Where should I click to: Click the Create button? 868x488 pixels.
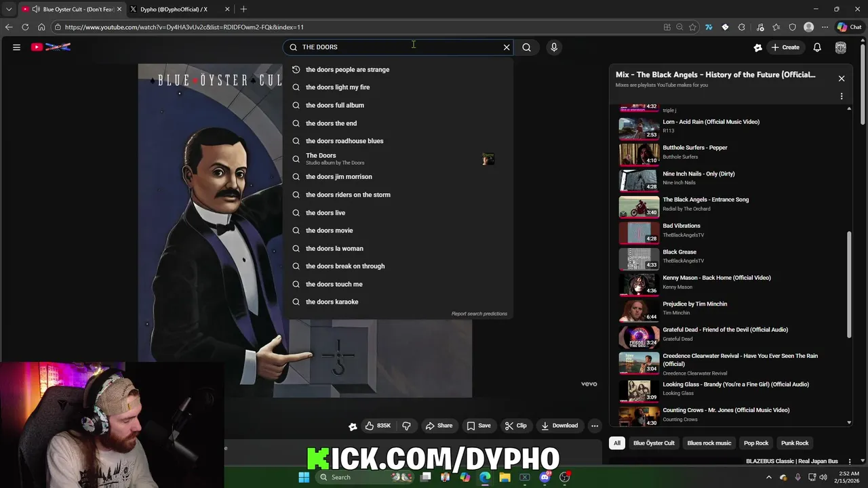[785, 47]
